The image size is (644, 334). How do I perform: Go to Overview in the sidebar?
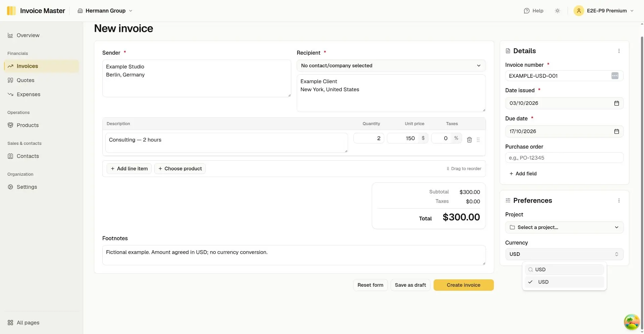click(x=42, y=35)
